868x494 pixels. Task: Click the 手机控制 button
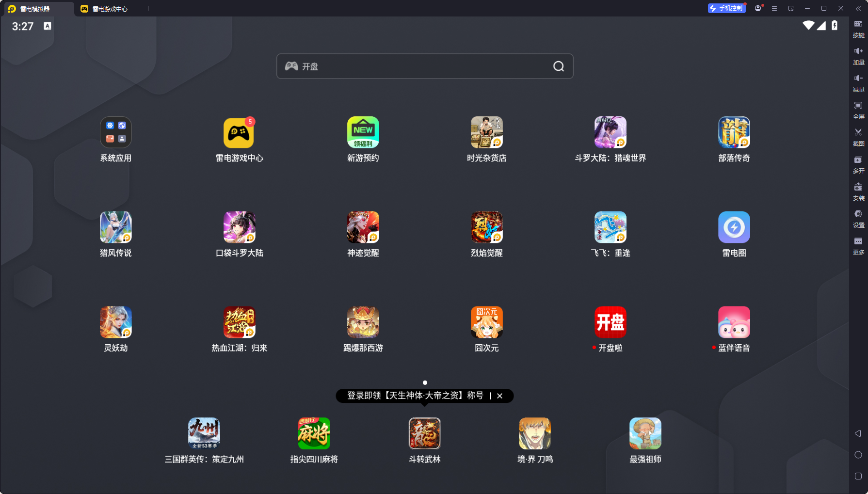(x=726, y=8)
